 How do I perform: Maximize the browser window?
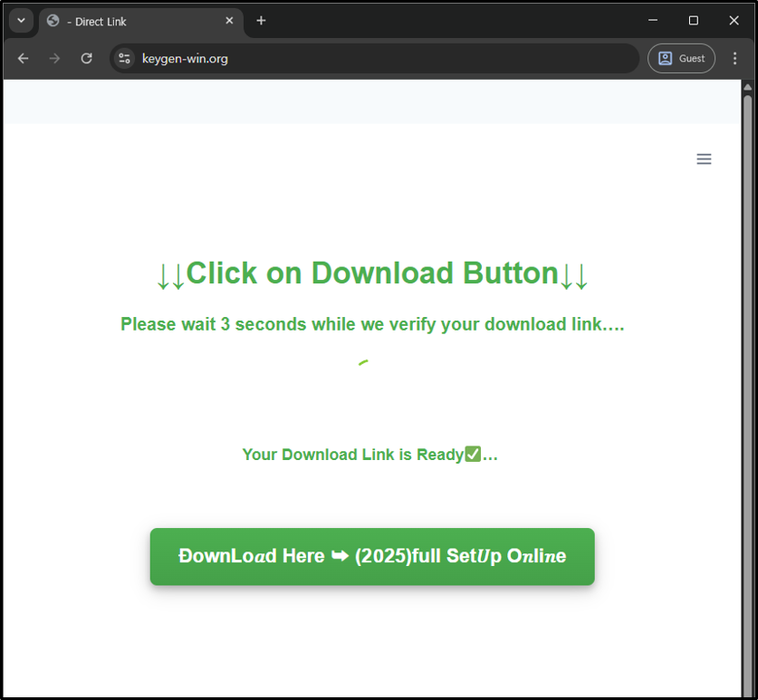pos(694,20)
